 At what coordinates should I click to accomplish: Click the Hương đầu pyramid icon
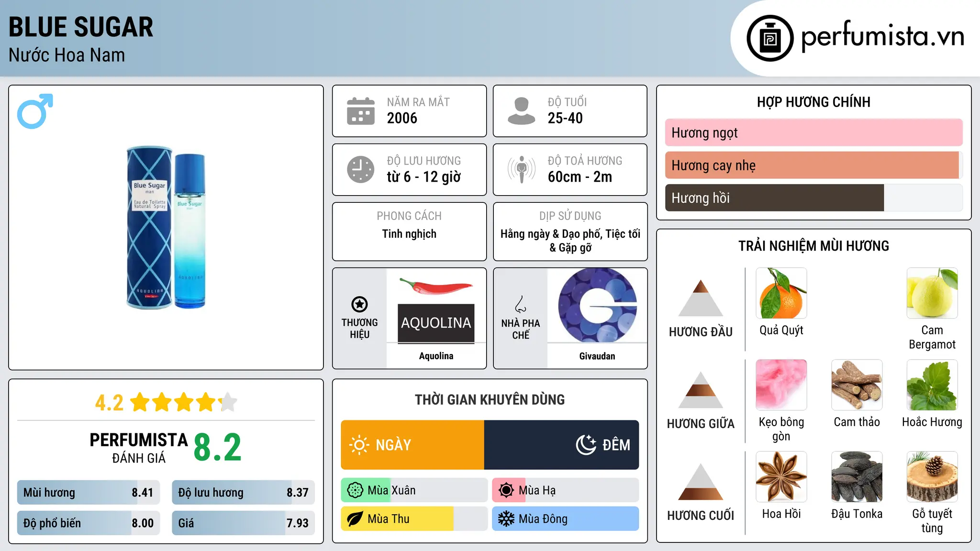point(701,298)
